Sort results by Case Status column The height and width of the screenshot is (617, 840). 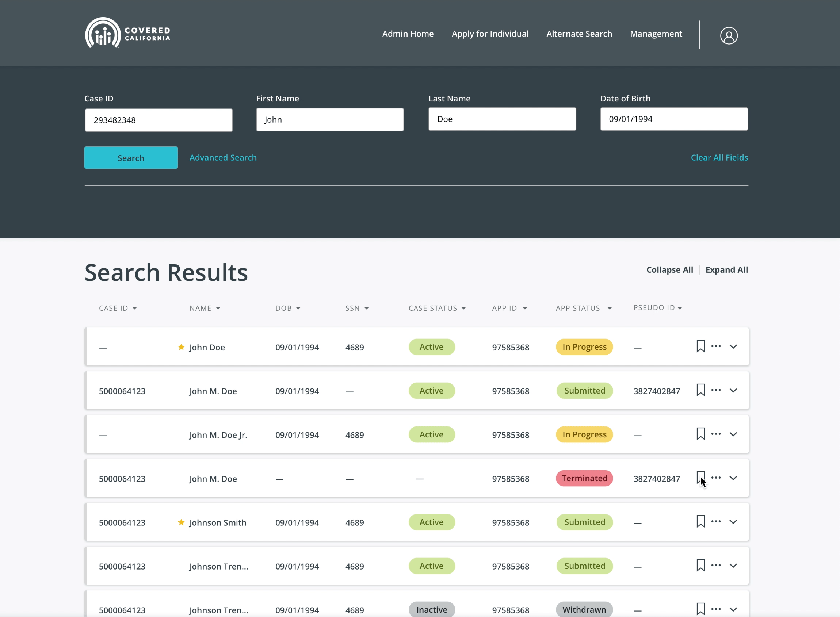point(437,308)
